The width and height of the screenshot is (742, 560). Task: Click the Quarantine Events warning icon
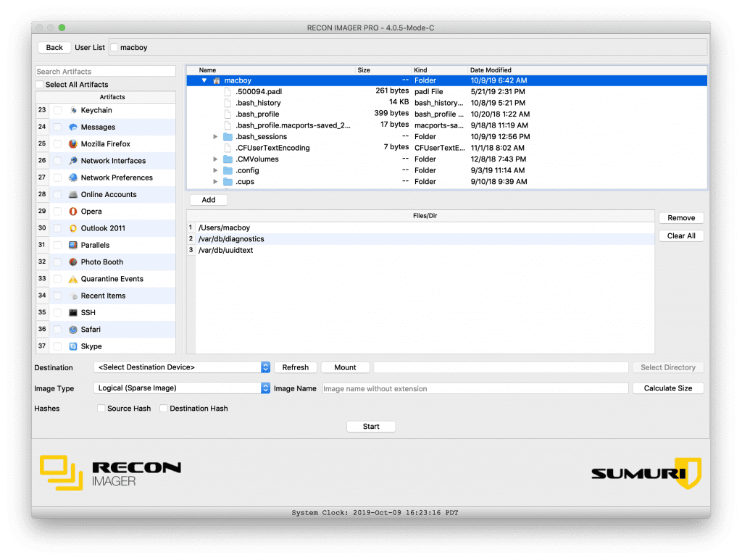(x=73, y=279)
